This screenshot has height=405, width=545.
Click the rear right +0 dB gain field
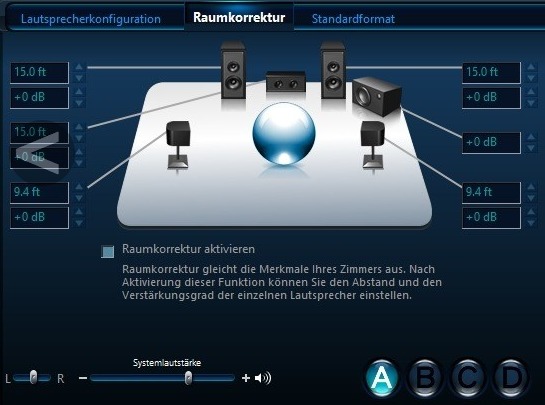(x=491, y=218)
